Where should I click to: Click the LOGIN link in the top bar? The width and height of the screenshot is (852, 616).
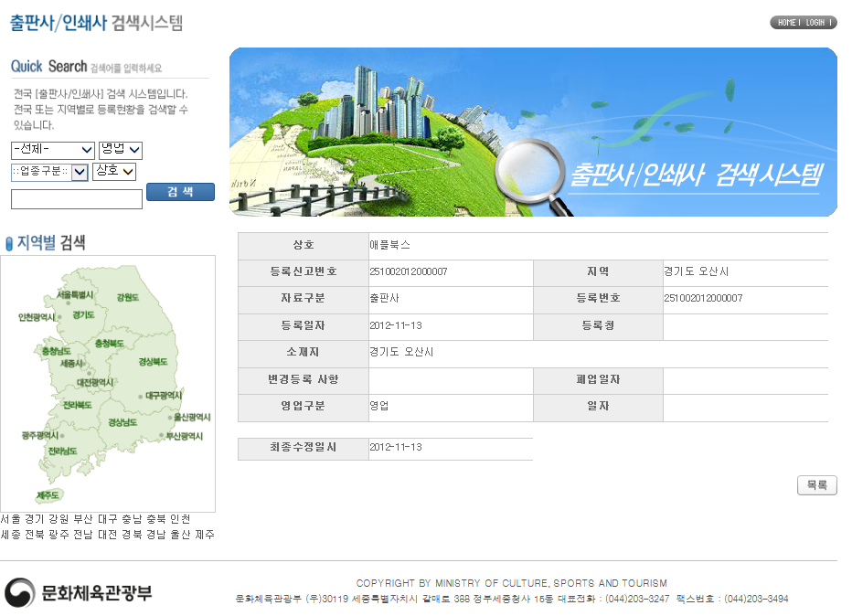(x=812, y=22)
